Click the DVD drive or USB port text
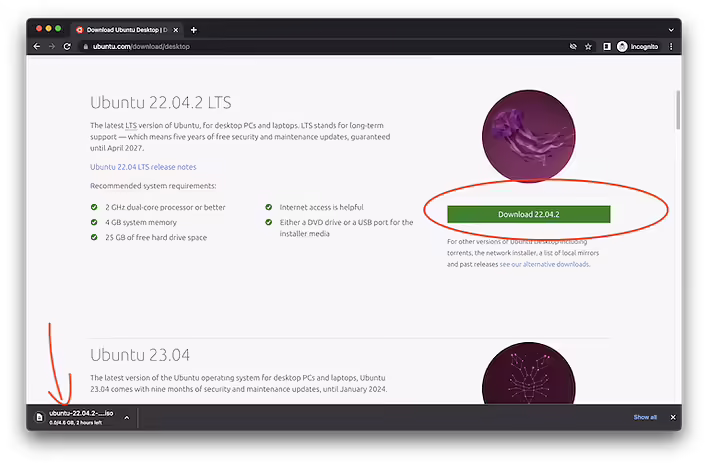The width and height of the screenshot is (708, 466). (346, 228)
